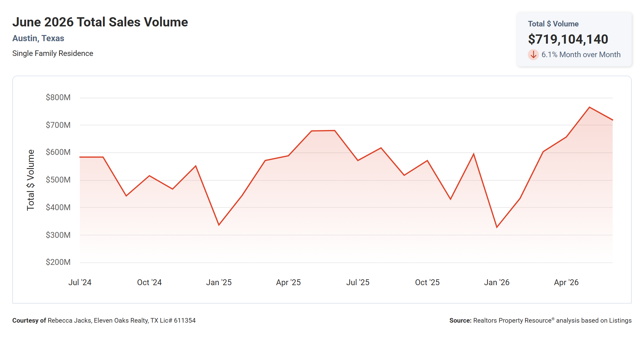The width and height of the screenshot is (644, 338).
Task: Click the Oct '24 x-axis label
Action: point(149,282)
